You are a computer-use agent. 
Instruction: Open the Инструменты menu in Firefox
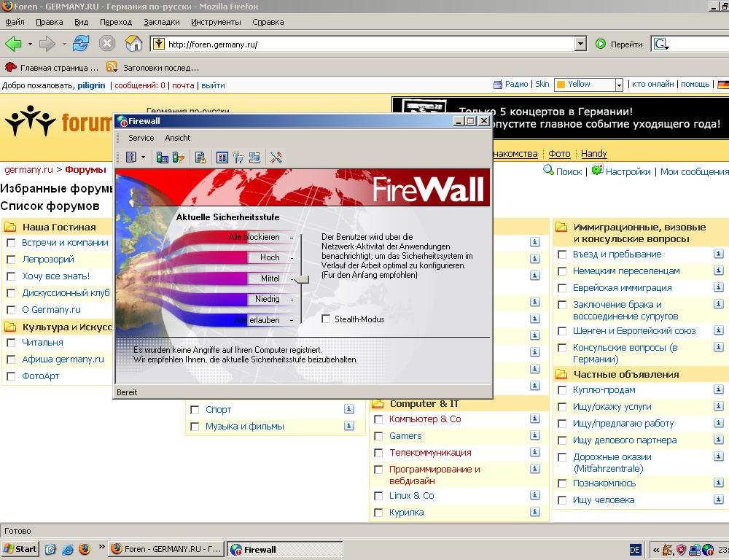pos(217,22)
